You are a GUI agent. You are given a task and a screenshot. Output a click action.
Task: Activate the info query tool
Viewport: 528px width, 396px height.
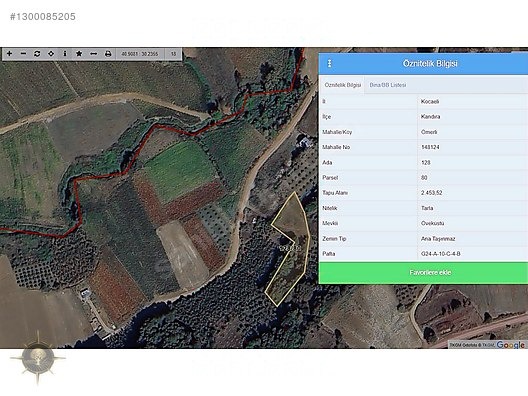tap(65, 54)
